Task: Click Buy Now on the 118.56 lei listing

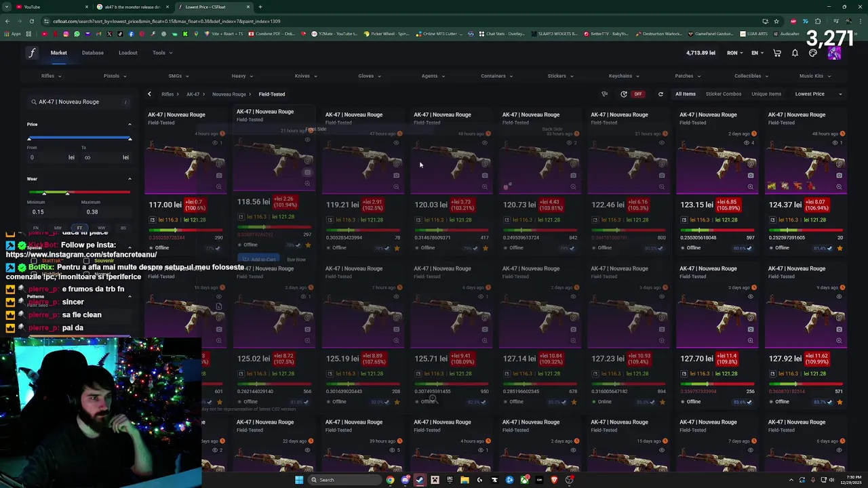Action: point(296,260)
